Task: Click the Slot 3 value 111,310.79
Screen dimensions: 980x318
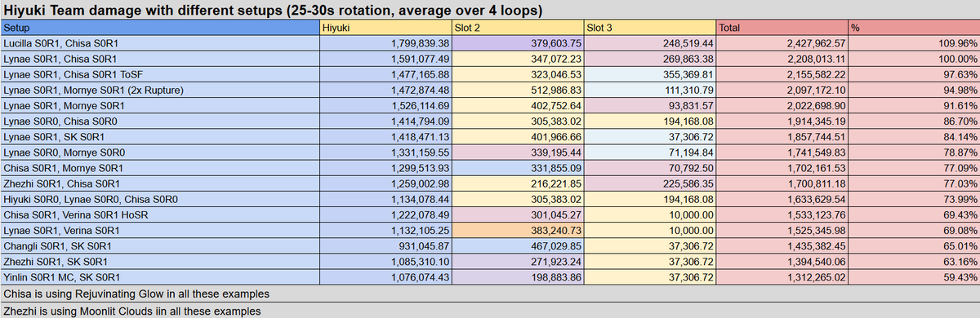Action: click(x=650, y=91)
